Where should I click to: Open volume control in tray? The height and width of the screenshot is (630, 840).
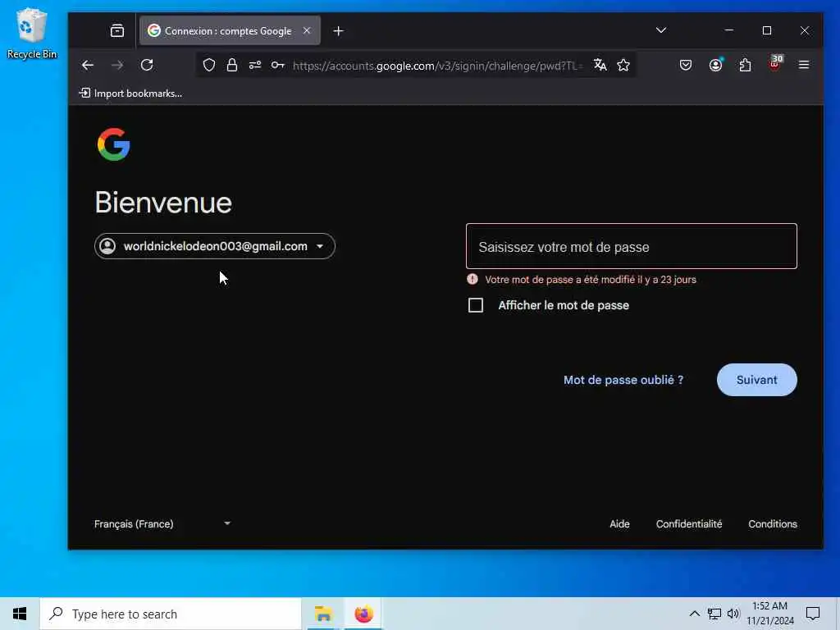coord(733,614)
